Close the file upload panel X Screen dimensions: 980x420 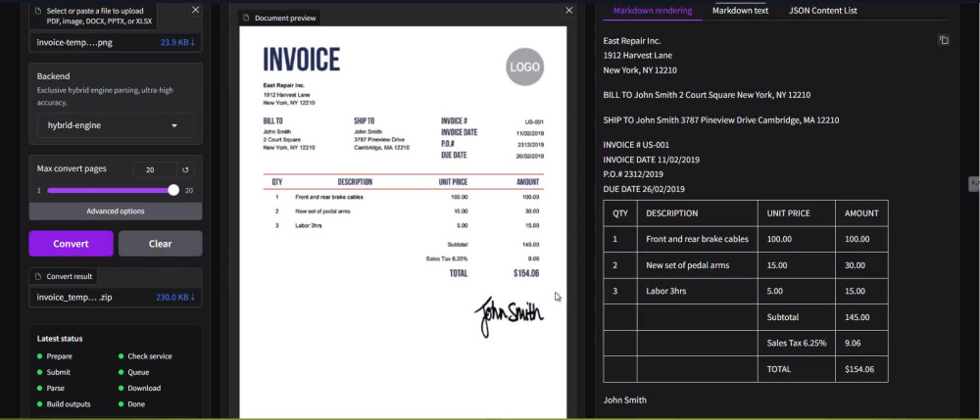(x=196, y=10)
